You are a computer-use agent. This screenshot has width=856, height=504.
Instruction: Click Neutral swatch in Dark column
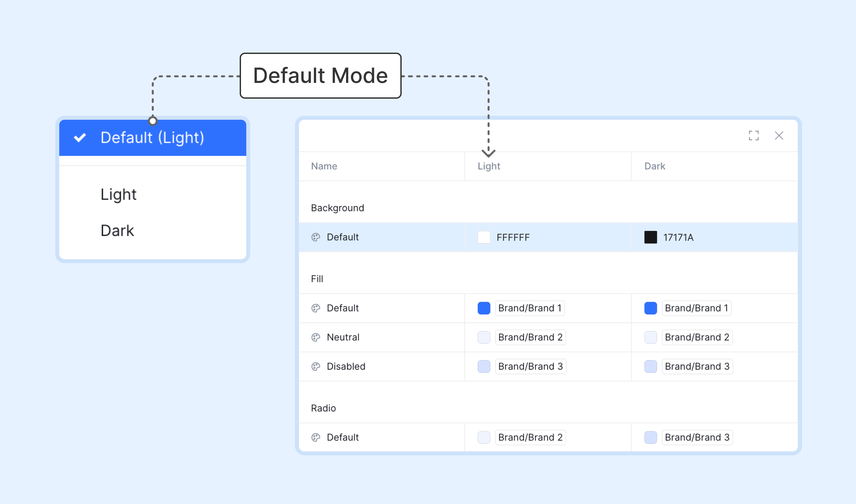[x=651, y=337]
